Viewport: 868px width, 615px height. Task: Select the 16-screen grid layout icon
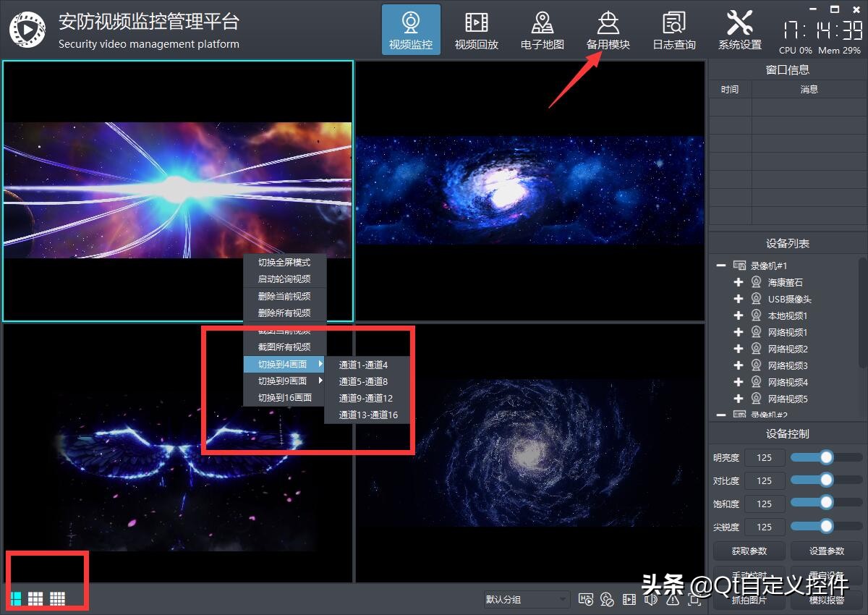57,598
